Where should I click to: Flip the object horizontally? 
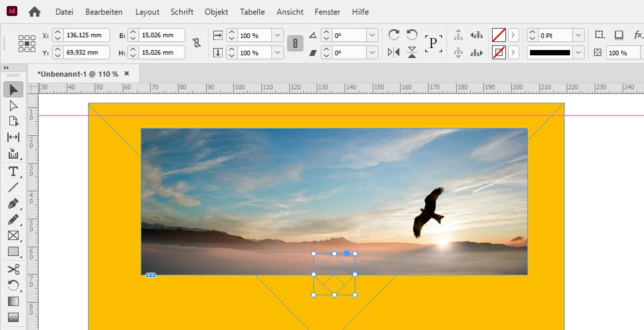tap(393, 53)
